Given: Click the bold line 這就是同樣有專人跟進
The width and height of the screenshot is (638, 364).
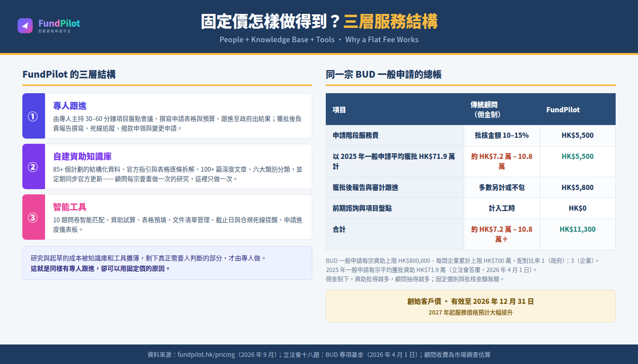Looking at the screenshot, I should [100, 269].
